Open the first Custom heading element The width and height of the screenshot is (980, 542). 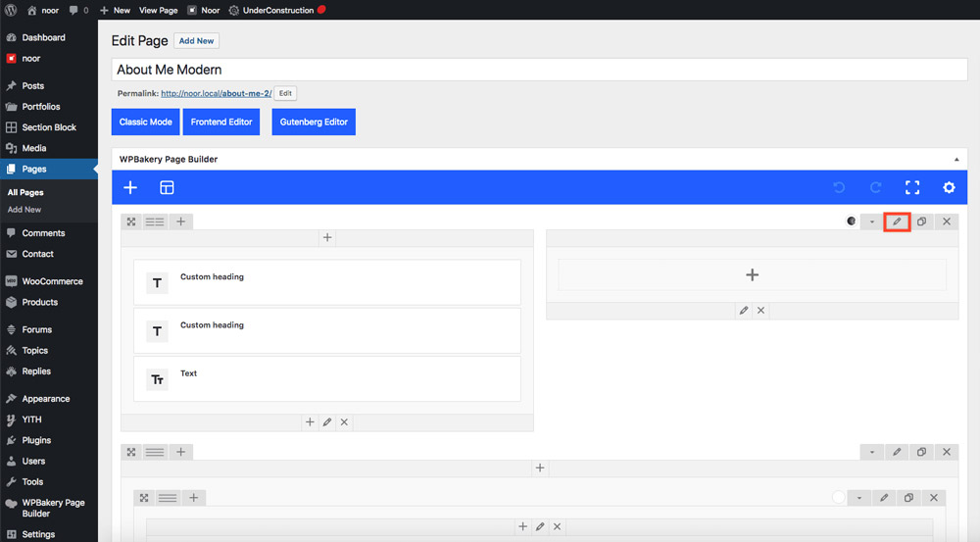tap(327, 282)
